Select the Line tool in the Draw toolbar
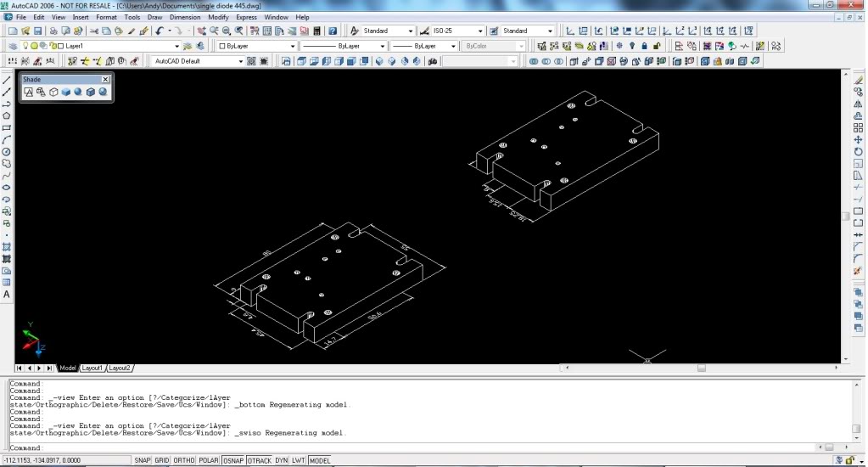The height and width of the screenshot is (467, 868). pos(7,80)
